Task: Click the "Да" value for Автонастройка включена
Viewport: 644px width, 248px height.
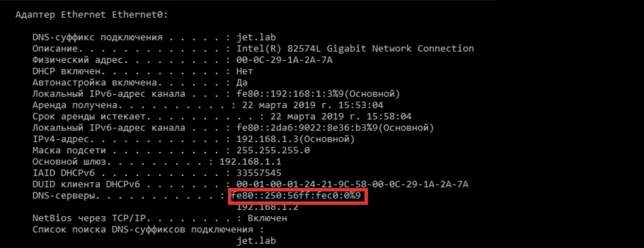Action: click(x=242, y=83)
